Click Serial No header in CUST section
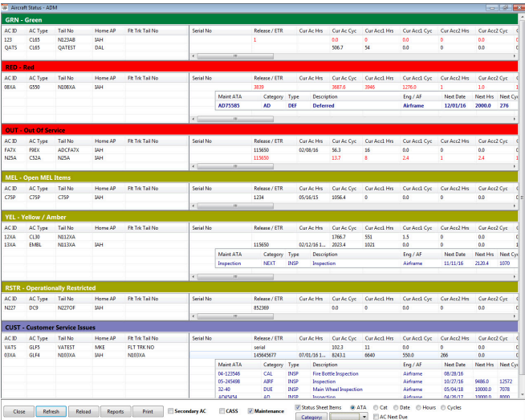The width and height of the screenshot is (525, 420). click(x=221, y=338)
